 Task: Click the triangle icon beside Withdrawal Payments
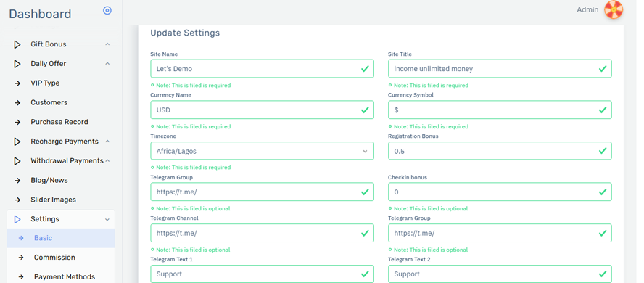click(17, 161)
